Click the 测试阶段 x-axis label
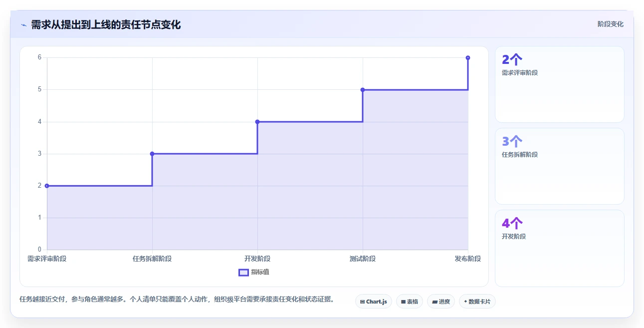 click(363, 259)
